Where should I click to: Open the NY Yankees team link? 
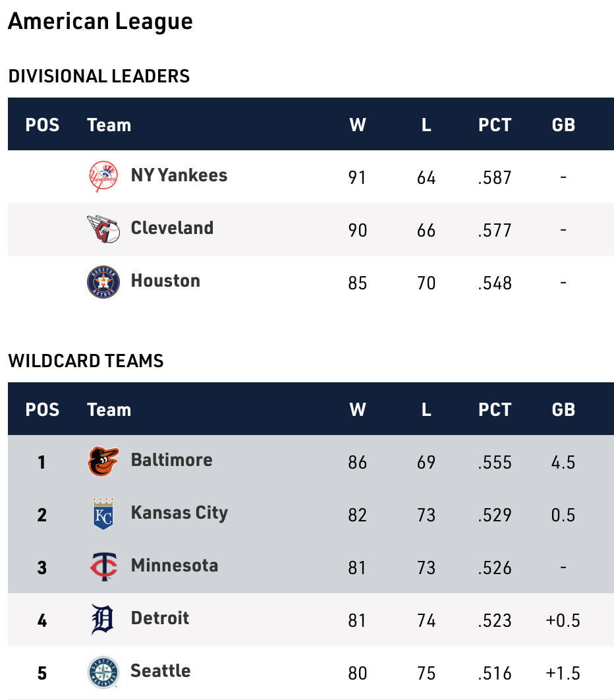179,175
